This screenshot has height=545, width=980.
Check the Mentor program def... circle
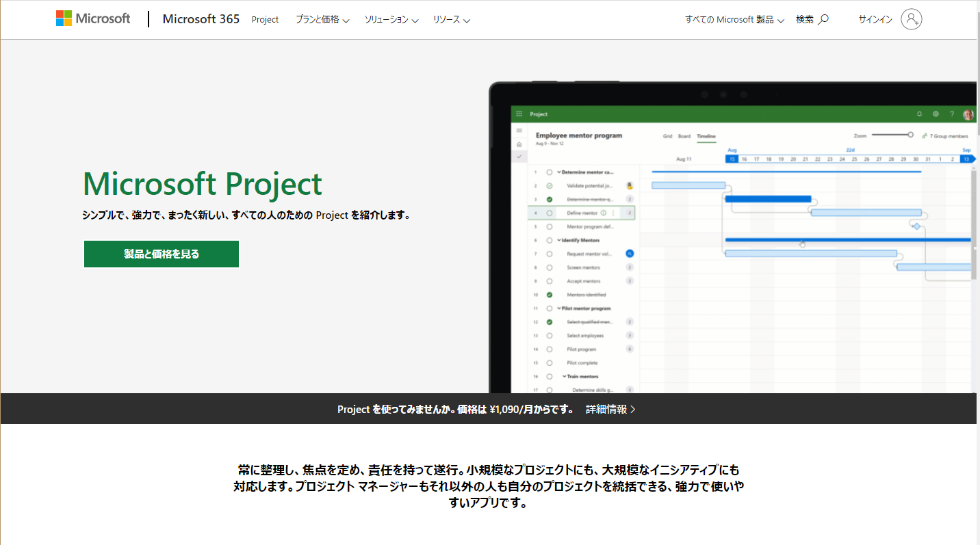pos(550,226)
